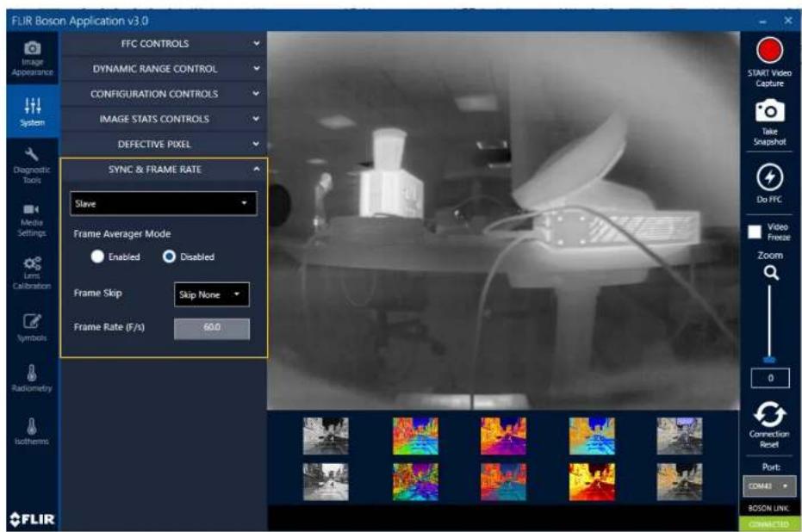This screenshot has height=532, width=802.
Task: Click the Do FFC lightning icon
Action: [769, 177]
